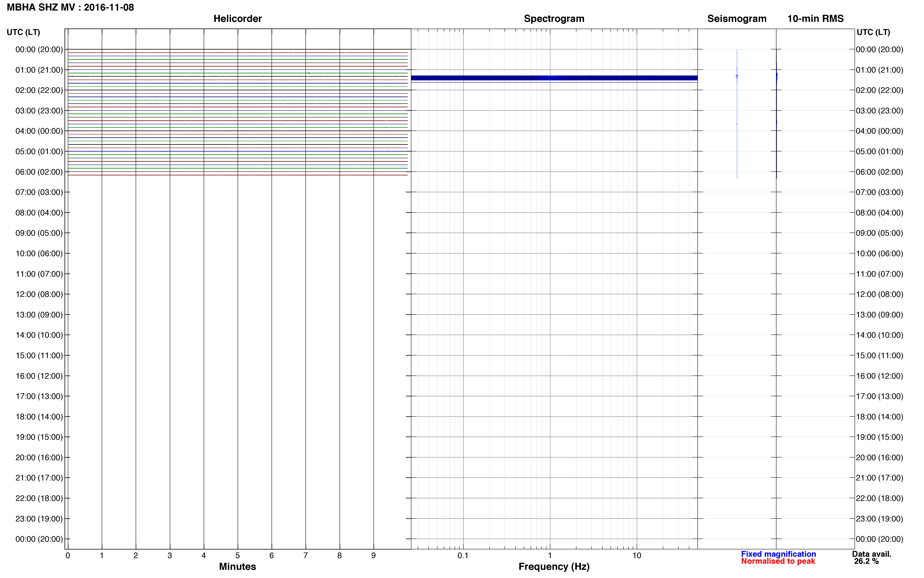Viewport: 924px width, 578px height.
Task: Click the left '18:00 (14:00)' time label
Action: [x=39, y=417]
